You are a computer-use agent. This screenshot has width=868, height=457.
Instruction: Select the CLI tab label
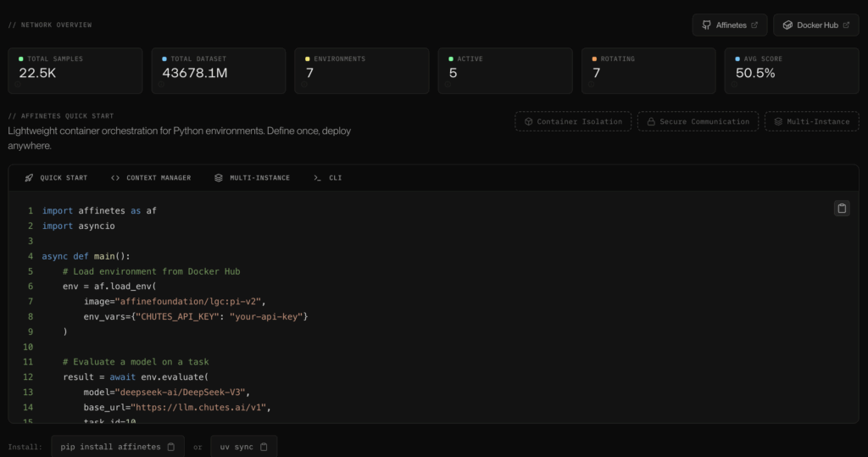(x=335, y=178)
